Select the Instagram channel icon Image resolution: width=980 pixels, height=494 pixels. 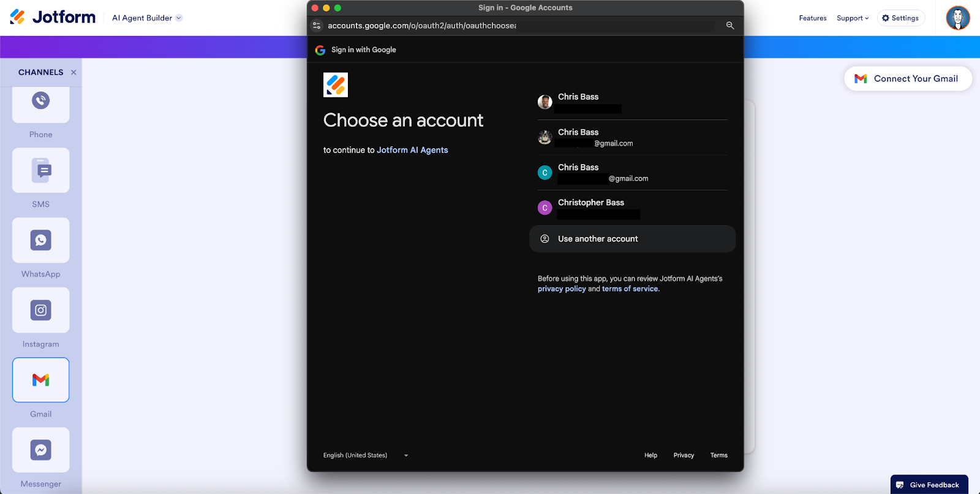[x=40, y=310]
